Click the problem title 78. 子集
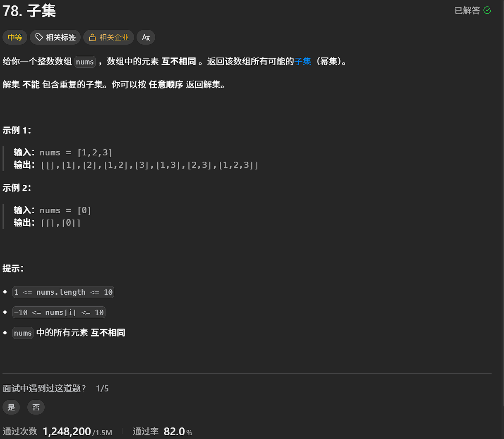The image size is (504, 439). click(29, 11)
